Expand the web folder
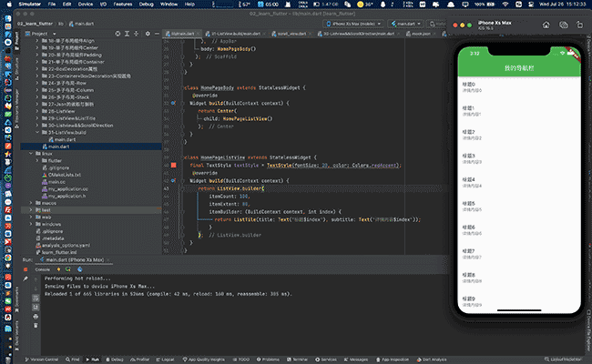Screen dimensions: 592x364 tap(31, 217)
